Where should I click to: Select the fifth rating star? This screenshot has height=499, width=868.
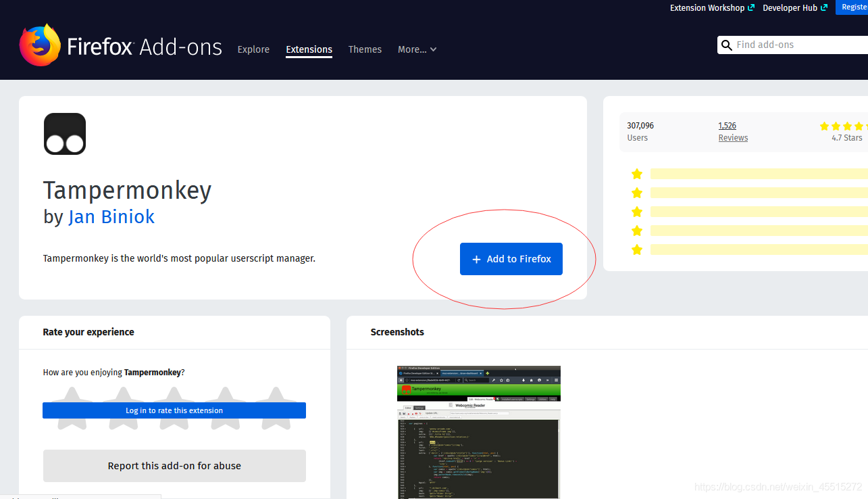click(275, 408)
